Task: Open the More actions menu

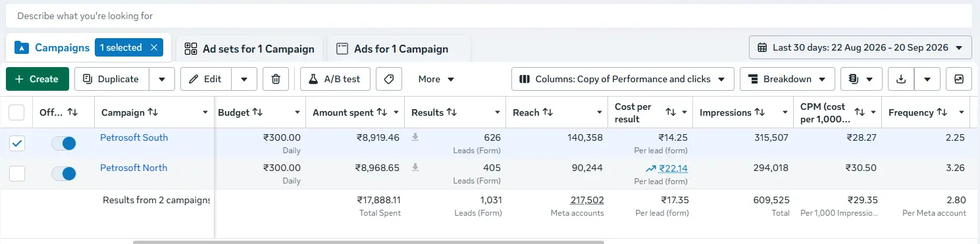Action: 436,79
